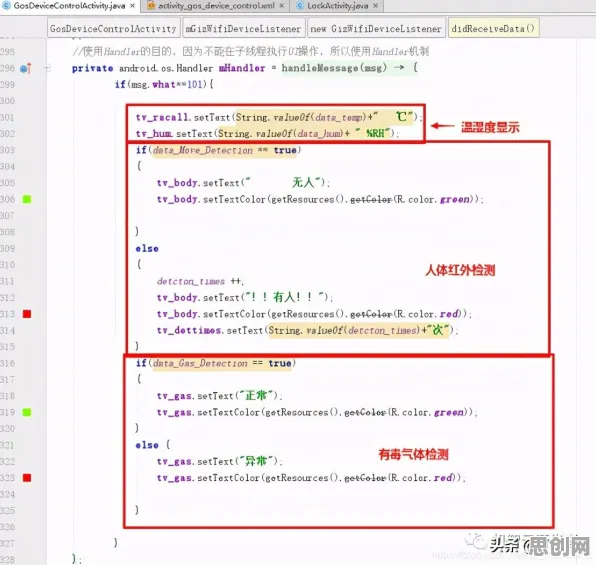Click the folded handleMessage(msg) lambda text
Image resolution: width=596 pixels, height=565 pixels.
click(334, 68)
